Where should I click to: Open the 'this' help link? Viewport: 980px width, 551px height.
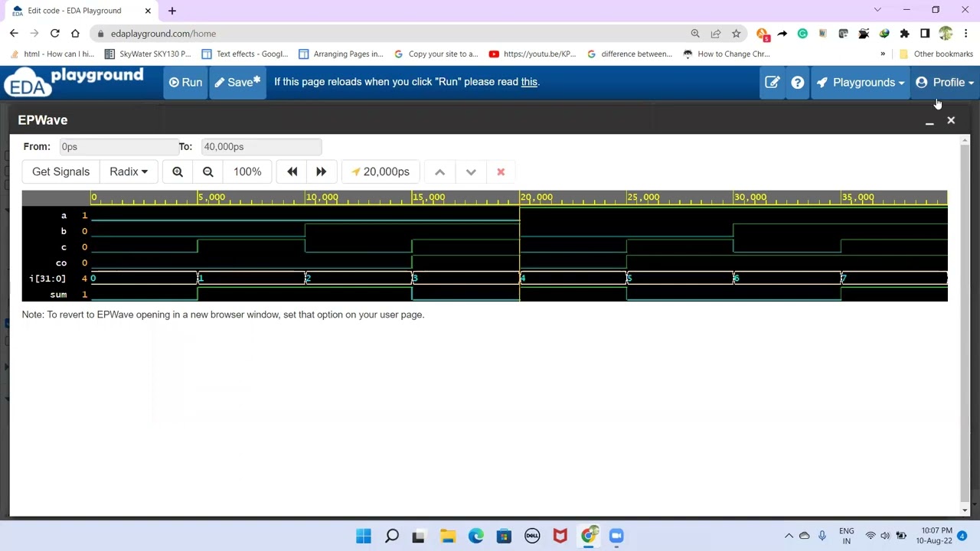coord(529,82)
